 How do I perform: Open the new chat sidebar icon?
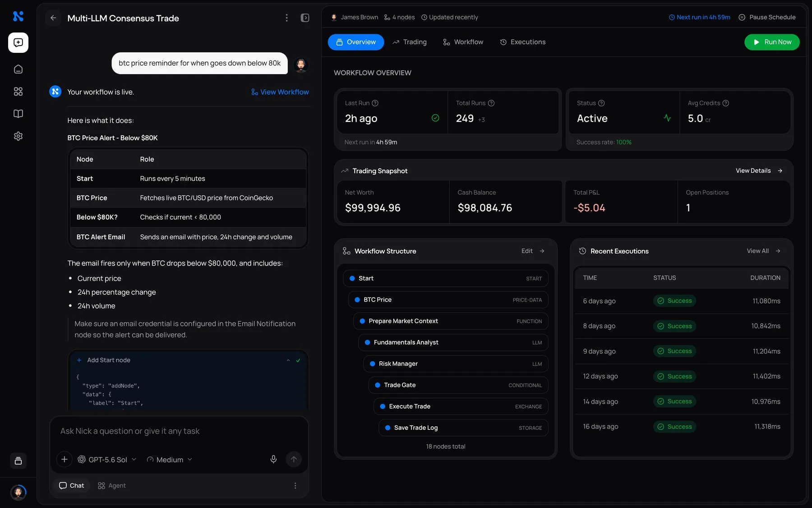[18, 42]
